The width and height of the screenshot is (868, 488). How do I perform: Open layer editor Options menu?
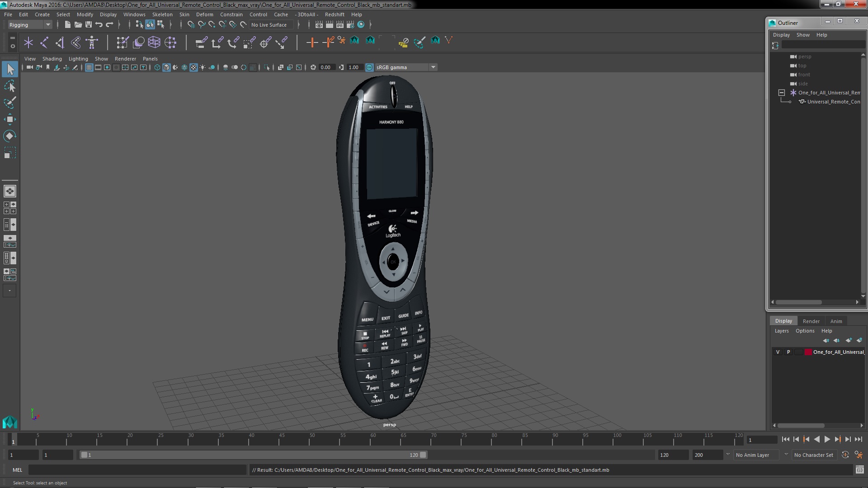pos(805,331)
